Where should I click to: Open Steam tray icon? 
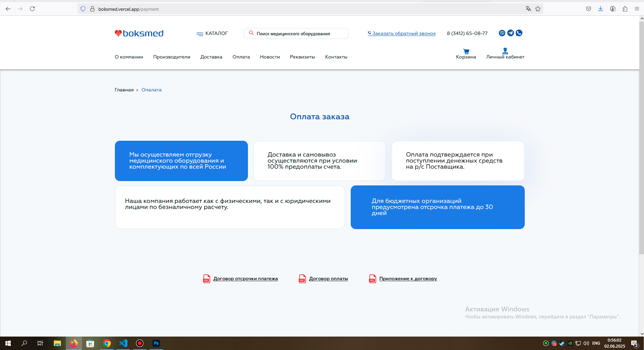point(562,343)
